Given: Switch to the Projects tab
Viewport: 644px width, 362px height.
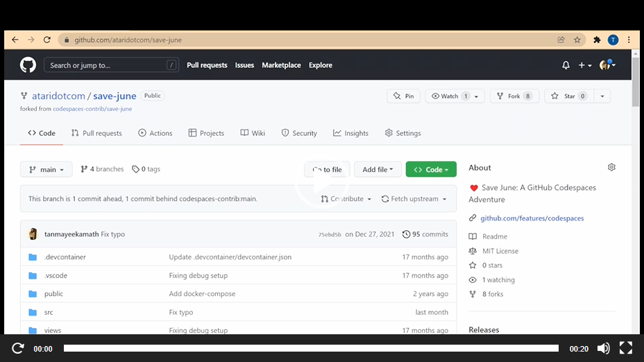Looking at the screenshot, I should coord(206,133).
